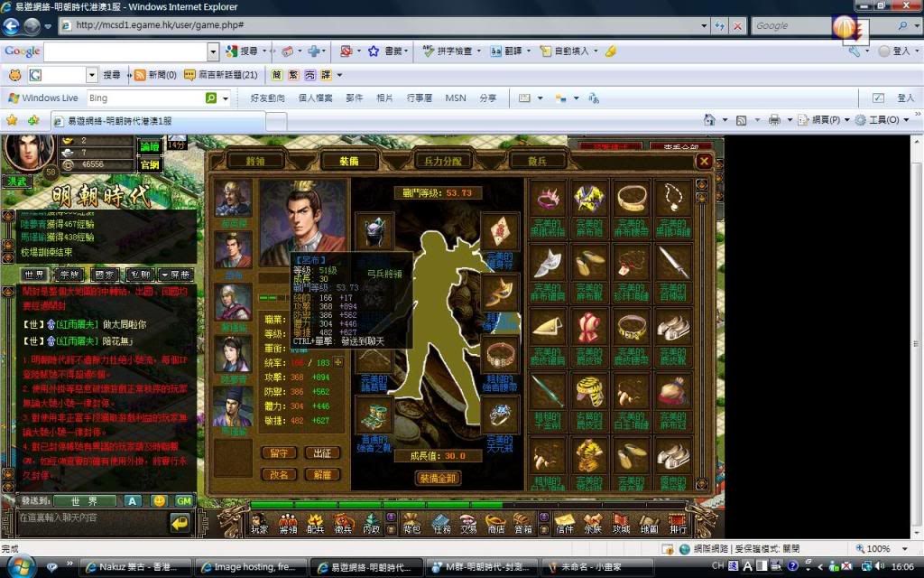Click the plus button beside 統率 stat
Image resolution: width=924 pixels, height=578 pixels.
click(x=338, y=362)
